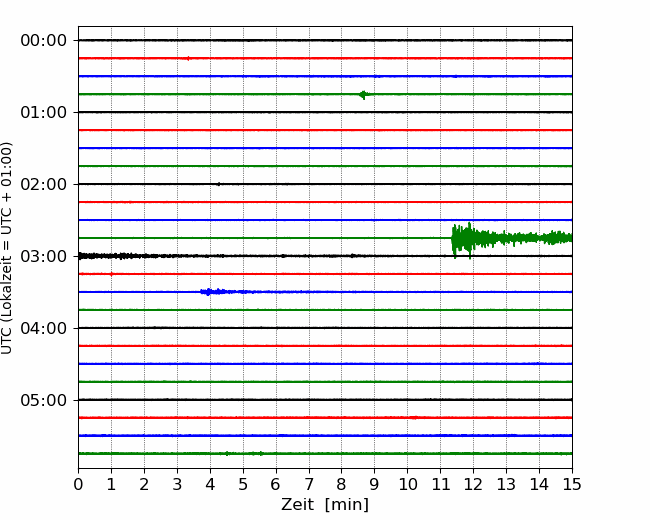Viewport: 650px width, 520px height.
Task: Click the 01:00 y-axis tick label
Action: (x=43, y=112)
